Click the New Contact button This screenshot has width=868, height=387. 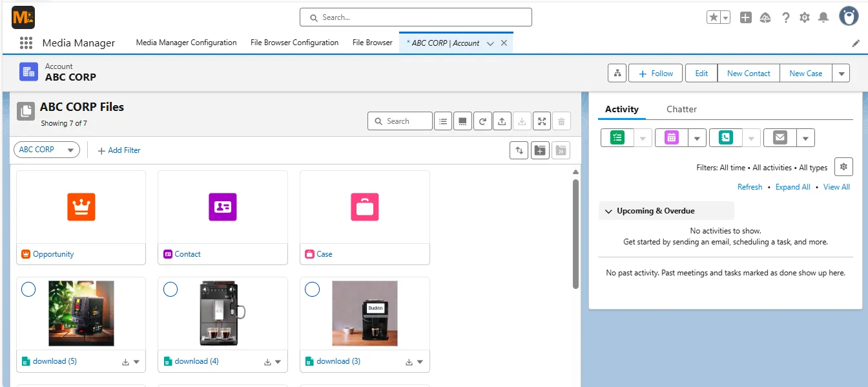tap(749, 73)
